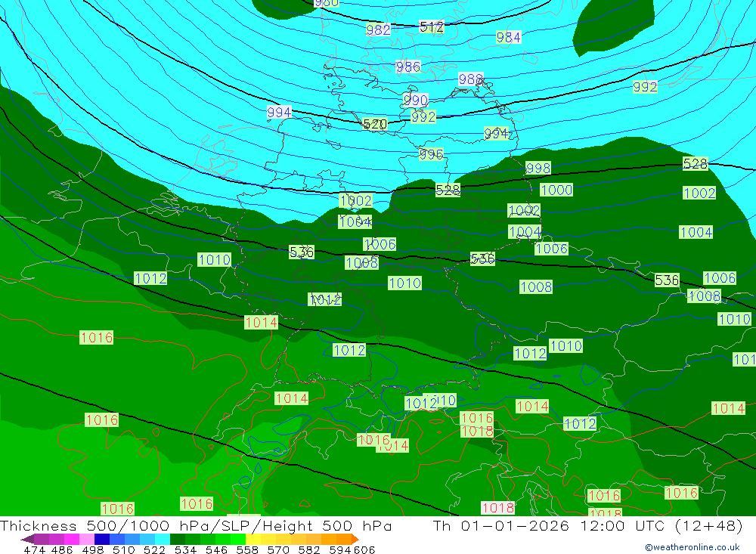Click the dark navy blue legend swatch
756x554 pixels.
pos(102,539)
